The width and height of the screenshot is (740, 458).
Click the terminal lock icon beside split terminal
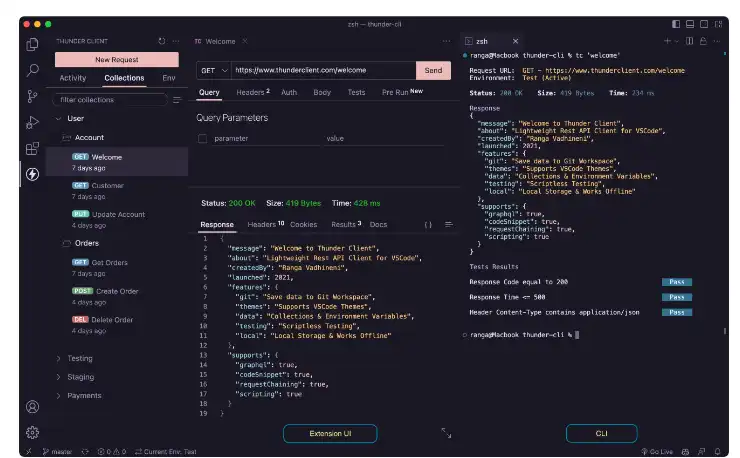tap(703, 41)
